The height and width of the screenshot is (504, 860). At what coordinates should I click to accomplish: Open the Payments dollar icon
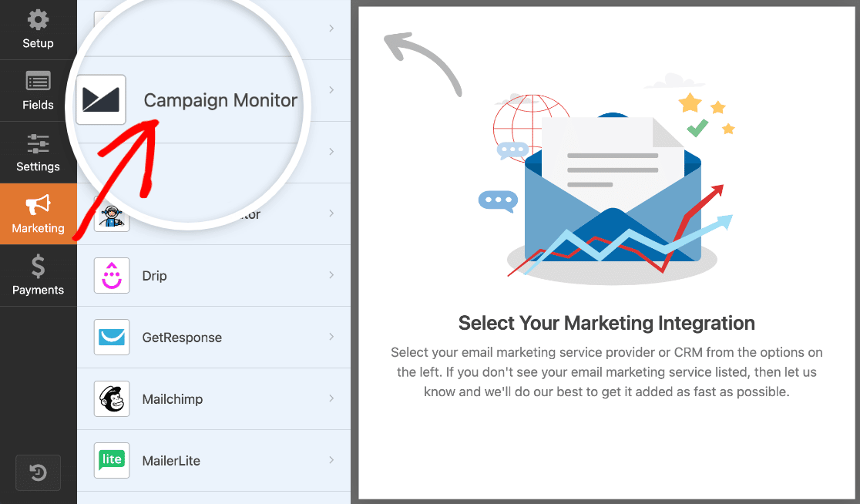coord(38,266)
